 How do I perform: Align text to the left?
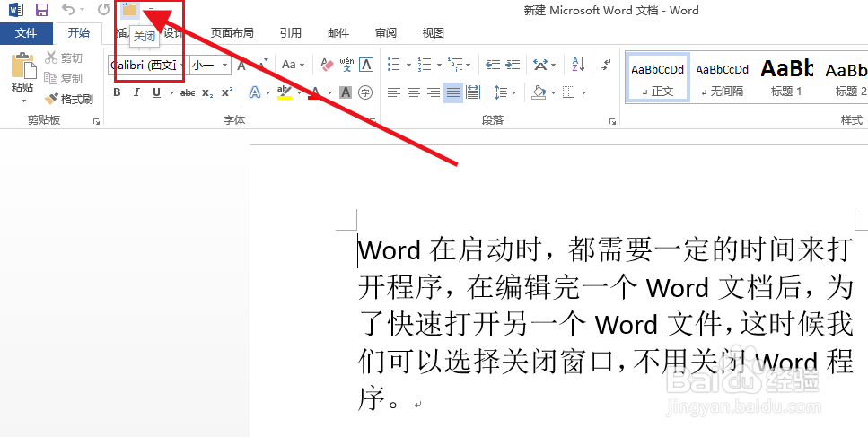pos(393,92)
